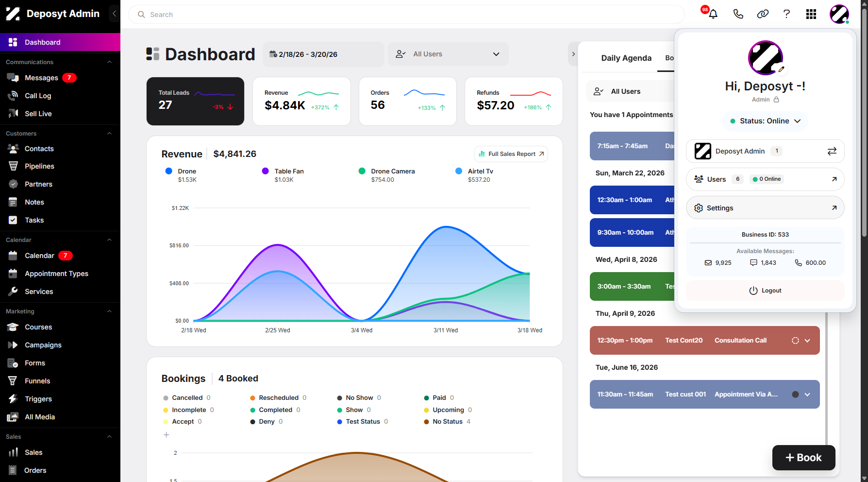Viewport: 868px width, 482px height.
Task: Open the 2/18/26 - 3/20/26 date range picker
Action: (323, 54)
